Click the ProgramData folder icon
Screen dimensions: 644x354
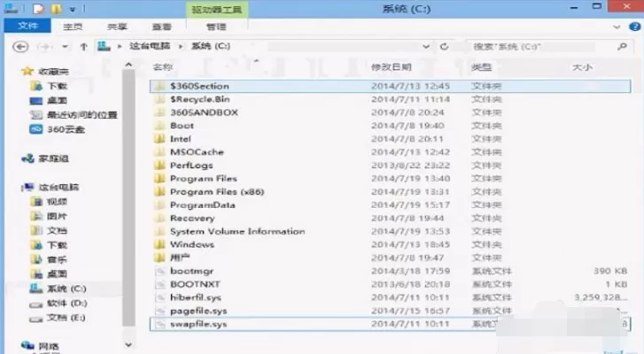159,204
